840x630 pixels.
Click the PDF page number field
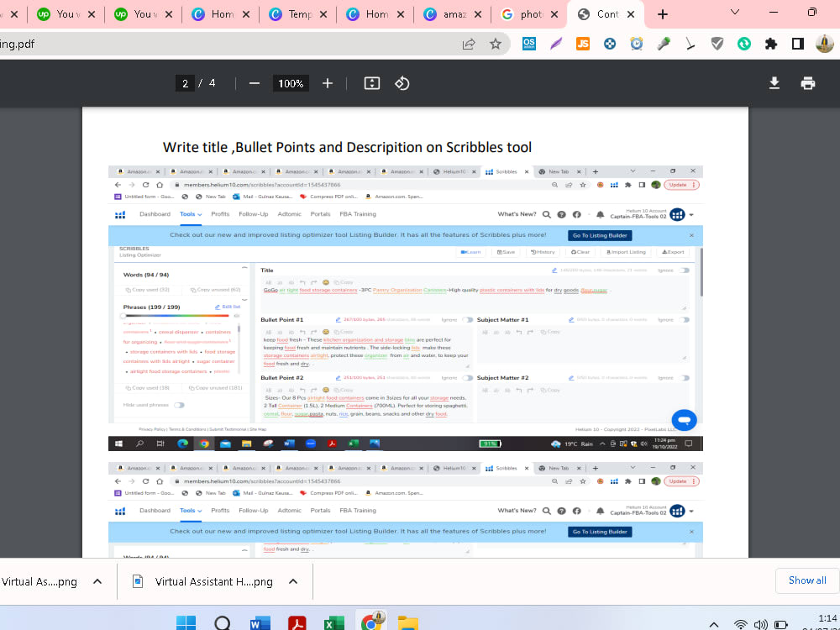[185, 83]
